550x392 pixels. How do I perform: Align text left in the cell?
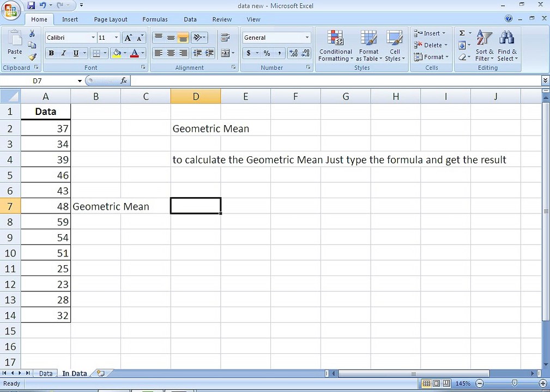[159, 53]
